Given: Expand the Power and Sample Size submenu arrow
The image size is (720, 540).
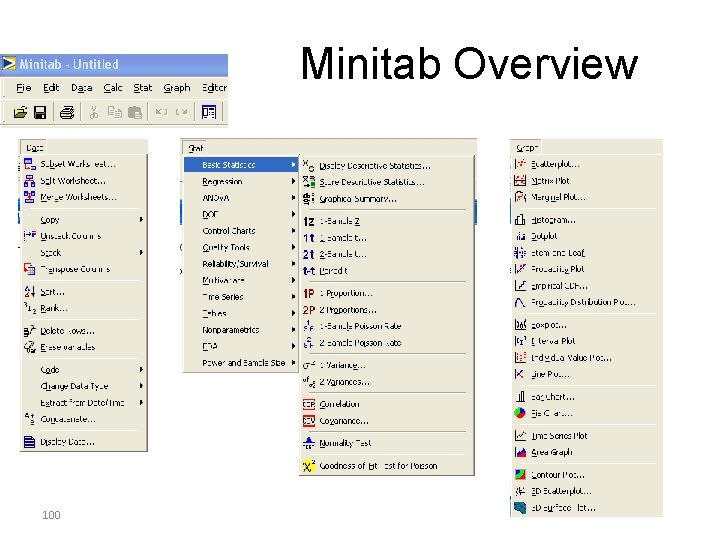Looking at the screenshot, I should tap(293, 362).
